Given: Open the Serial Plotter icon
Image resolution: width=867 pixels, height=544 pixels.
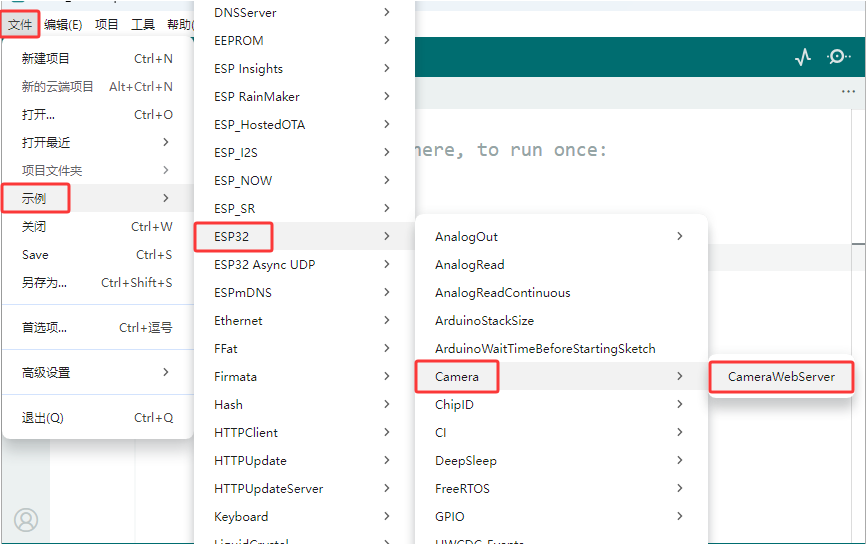Looking at the screenshot, I should 803,56.
